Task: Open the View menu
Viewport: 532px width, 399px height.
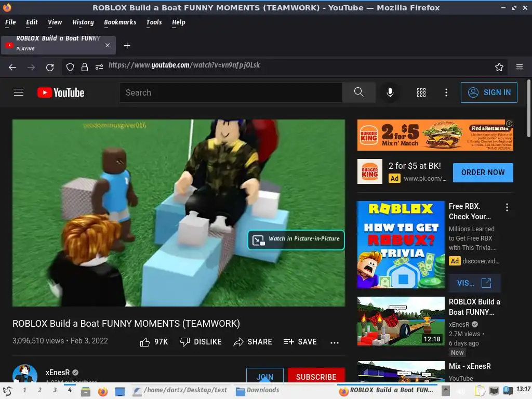Action: [x=55, y=22]
